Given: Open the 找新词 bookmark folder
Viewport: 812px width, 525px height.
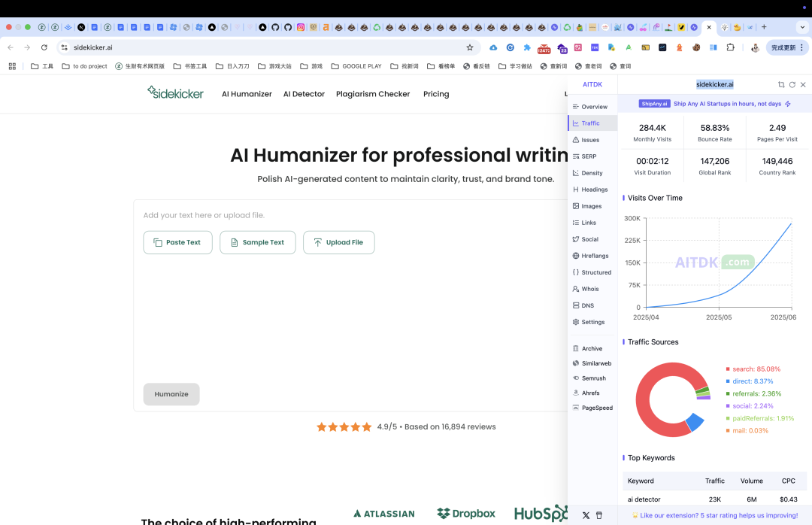Looking at the screenshot, I should point(404,66).
